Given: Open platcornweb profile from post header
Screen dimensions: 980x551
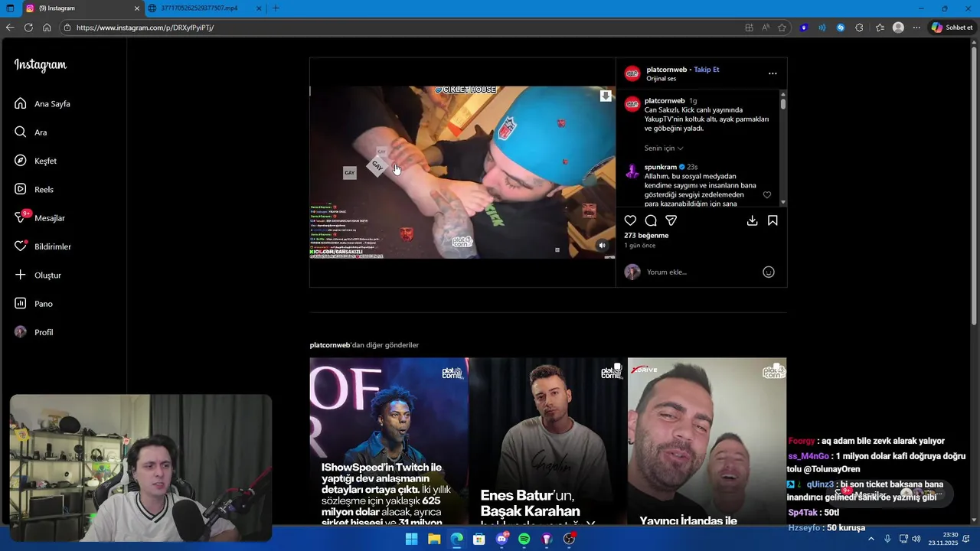Looking at the screenshot, I should point(667,70).
